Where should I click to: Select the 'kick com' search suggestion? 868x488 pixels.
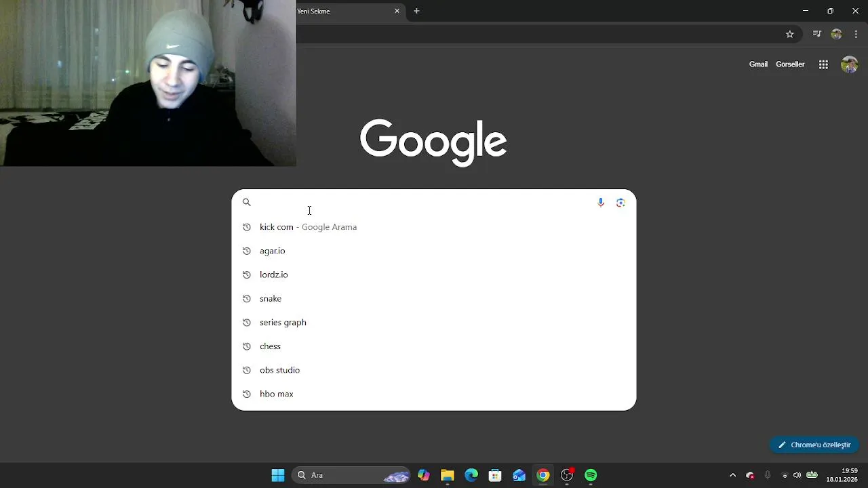[x=434, y=227]
